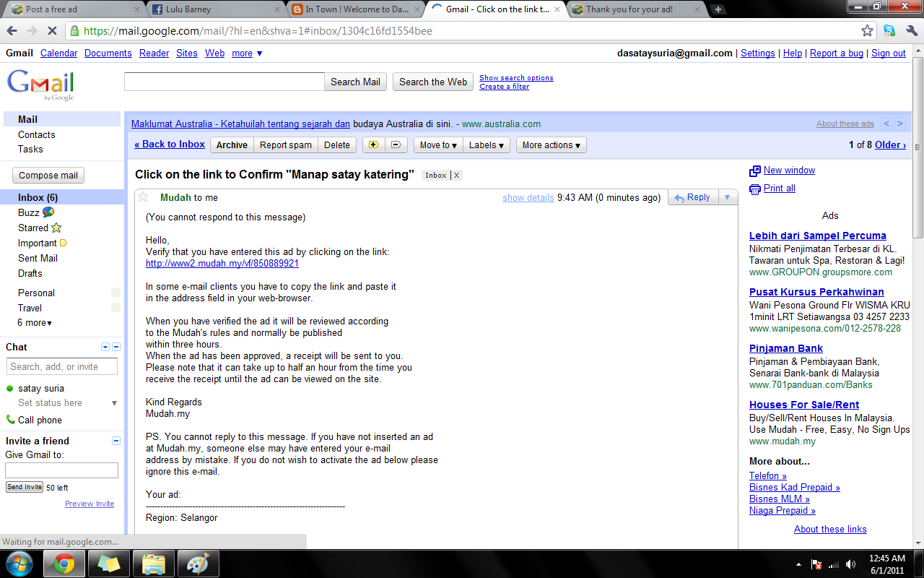Toggle Travel label color box

(115, 308)
